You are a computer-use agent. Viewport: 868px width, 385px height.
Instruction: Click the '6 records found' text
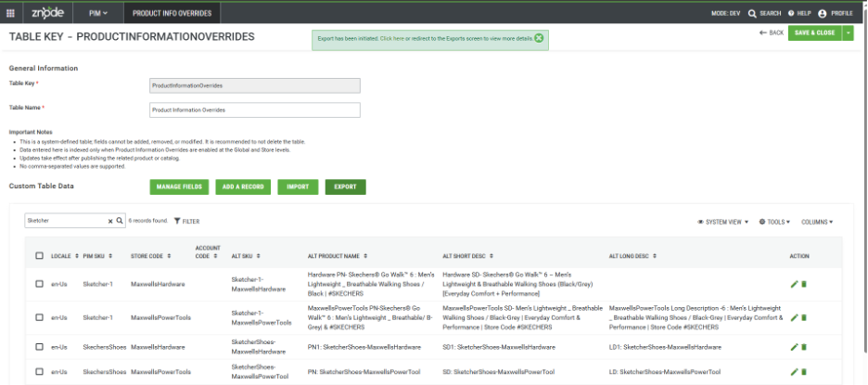(x=147, y=221)
